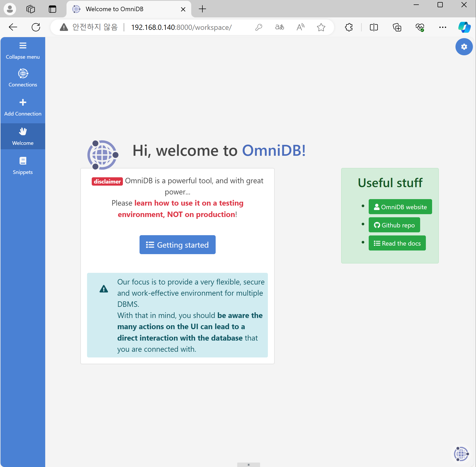Click the Getting started button

coord(177,245)
